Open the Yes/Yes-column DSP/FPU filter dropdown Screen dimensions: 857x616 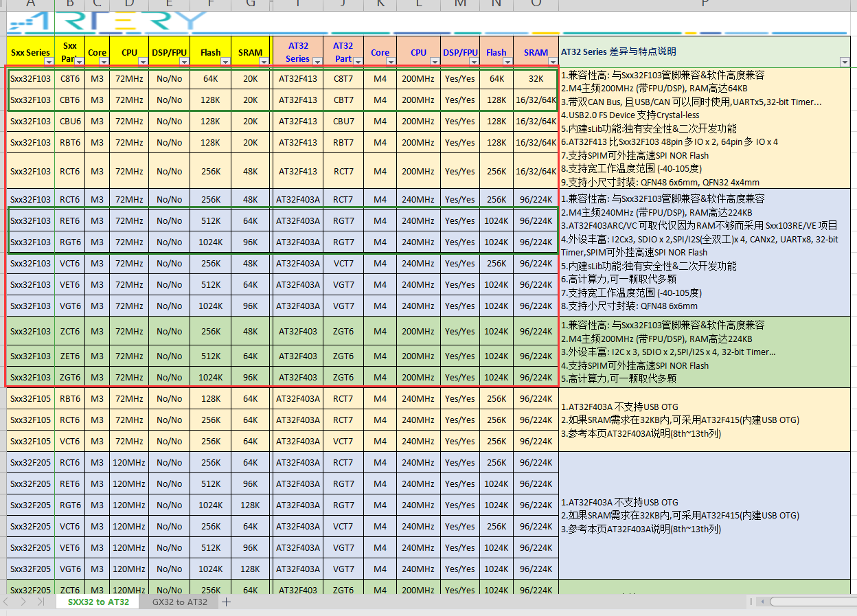coord(474,62)
